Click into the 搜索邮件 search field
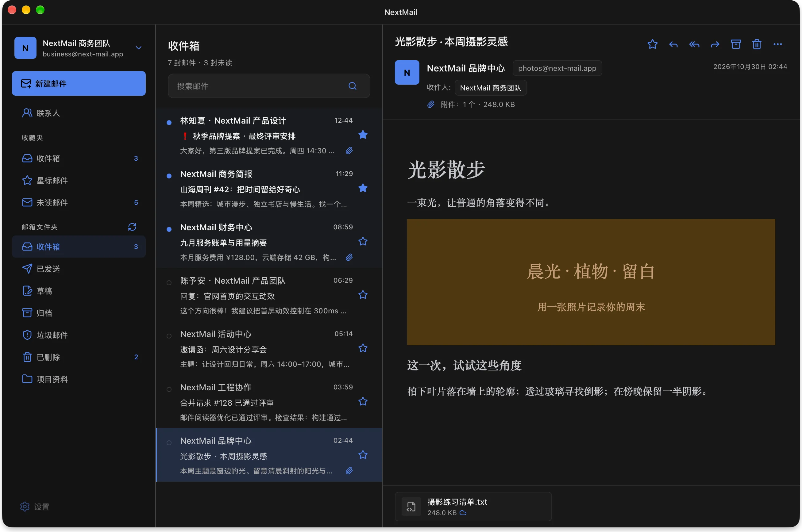This screenshot has height=532, width=802. (x=269, y=86)
